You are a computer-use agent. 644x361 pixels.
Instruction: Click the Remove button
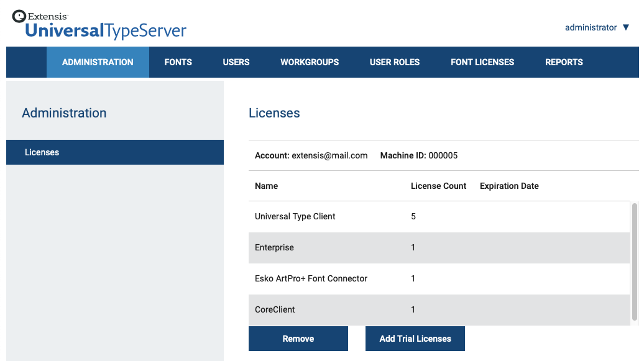[298, 339]
